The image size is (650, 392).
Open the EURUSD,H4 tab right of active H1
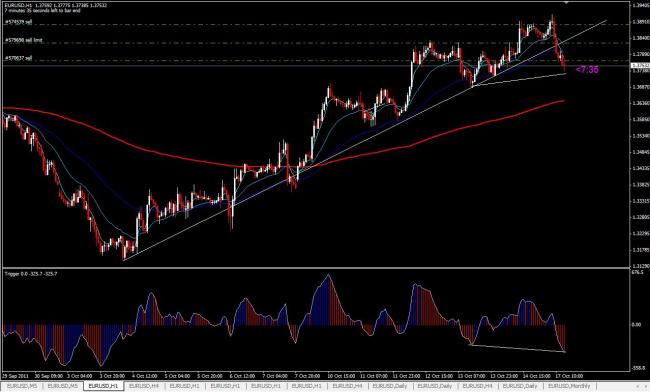144,386
